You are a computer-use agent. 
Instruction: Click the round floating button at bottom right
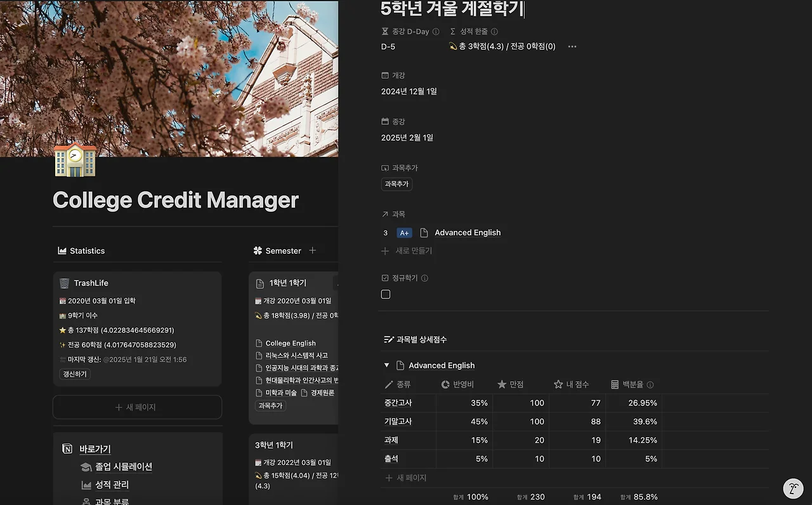(793, 489)
